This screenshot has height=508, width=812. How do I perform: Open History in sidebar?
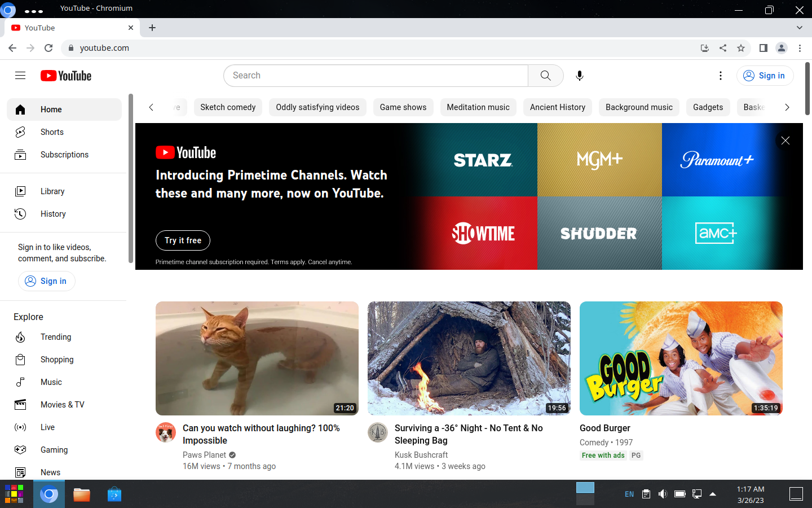[x=64, y=214]
